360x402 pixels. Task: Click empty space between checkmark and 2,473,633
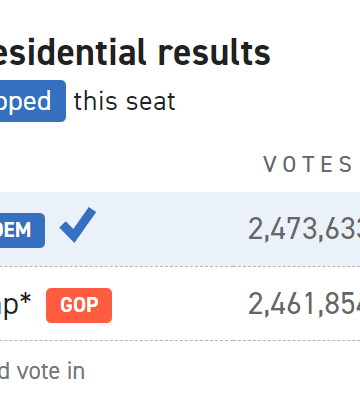172,229
